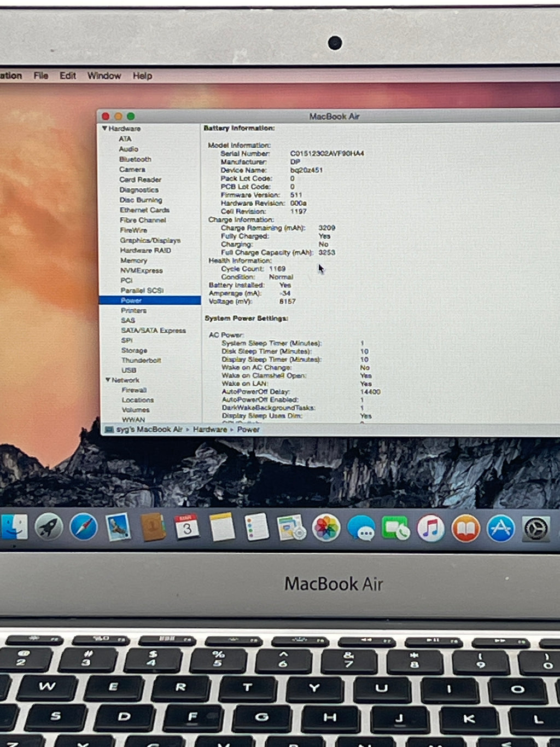Select Hardware RAID in the sidebar

point(145,250)
